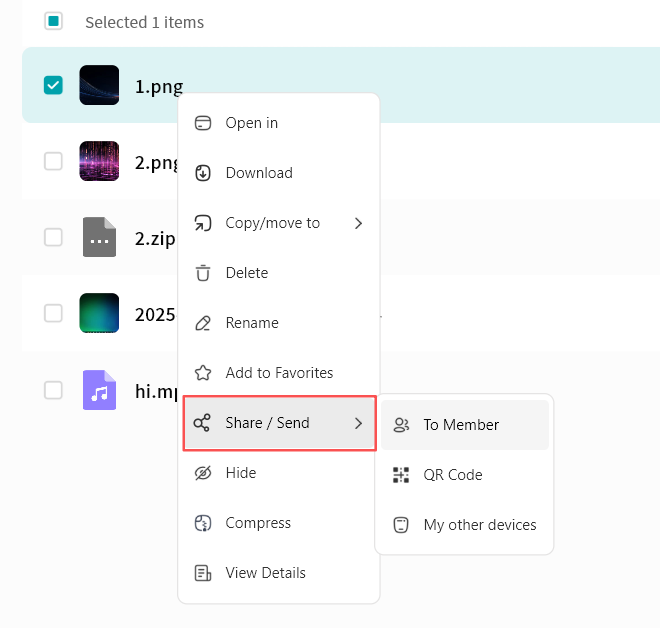Click the Delete trash icon

pos(203,273)
